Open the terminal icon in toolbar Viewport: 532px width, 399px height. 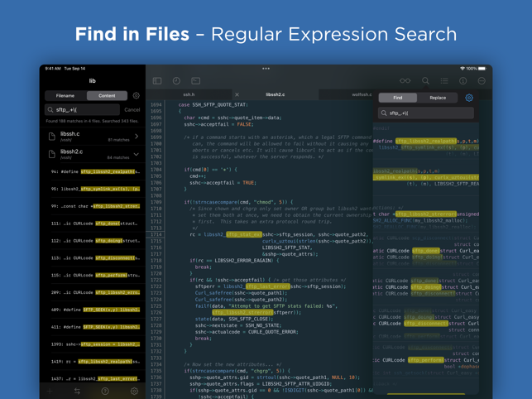[196, 81]
